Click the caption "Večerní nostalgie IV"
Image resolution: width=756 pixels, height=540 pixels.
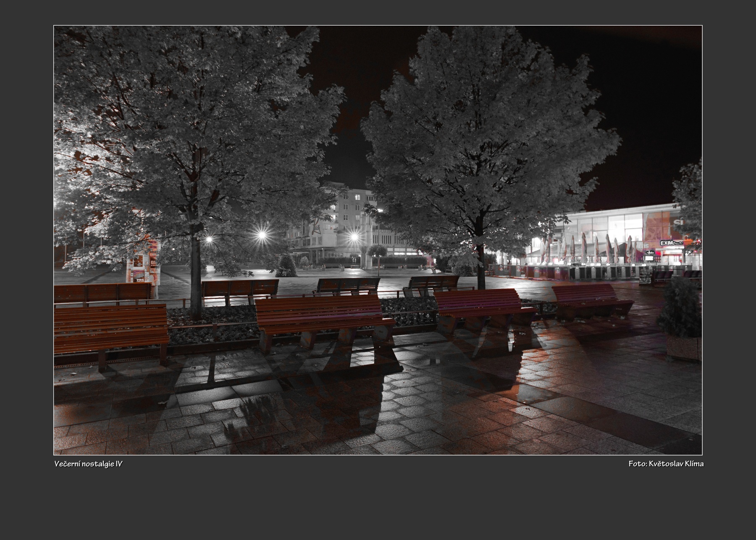click(89, 464)
